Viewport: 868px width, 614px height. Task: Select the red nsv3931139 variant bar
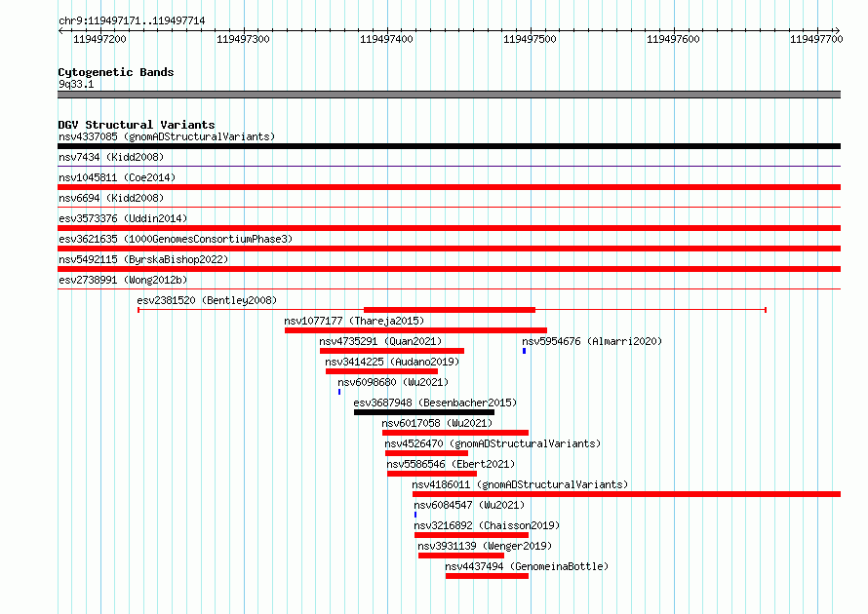coord(461,556)
